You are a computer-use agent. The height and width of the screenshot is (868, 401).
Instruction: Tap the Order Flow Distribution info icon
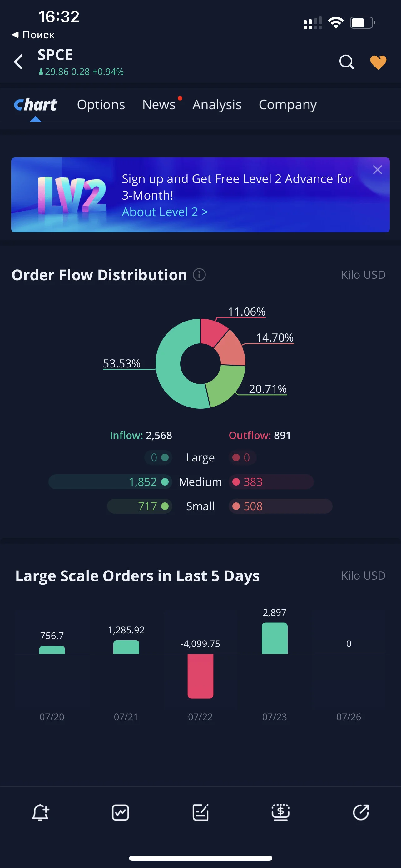tap(199, 275)
